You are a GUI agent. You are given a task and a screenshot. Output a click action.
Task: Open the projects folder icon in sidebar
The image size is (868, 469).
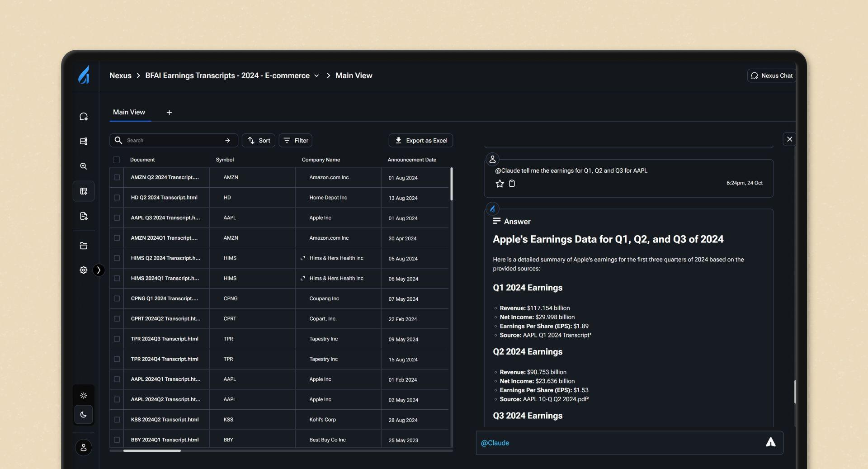84,245
